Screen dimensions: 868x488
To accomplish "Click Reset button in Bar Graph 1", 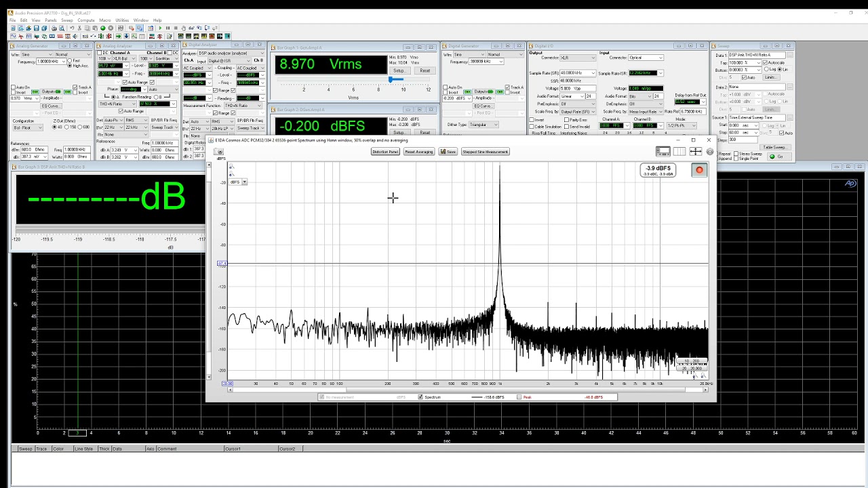I will click(x=425, y=70).
